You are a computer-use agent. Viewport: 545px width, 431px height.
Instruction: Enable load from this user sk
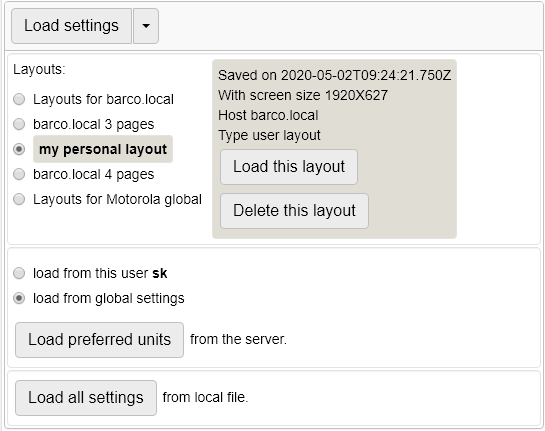click(x=19, y=273)
